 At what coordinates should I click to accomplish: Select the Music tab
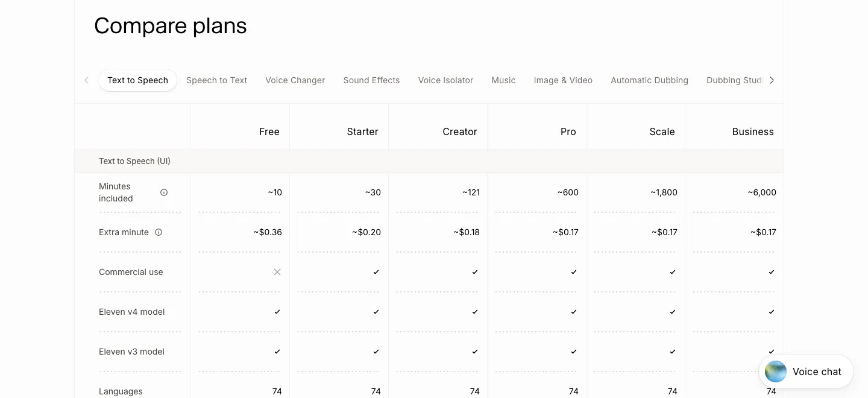click(x=503, y=80)
